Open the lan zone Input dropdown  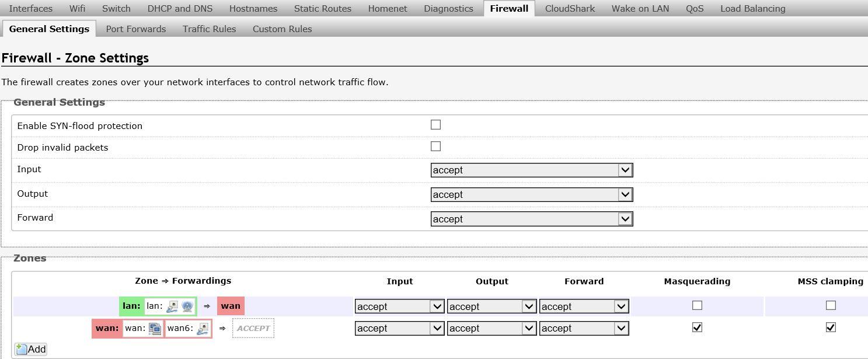click(x=399, y=306)
